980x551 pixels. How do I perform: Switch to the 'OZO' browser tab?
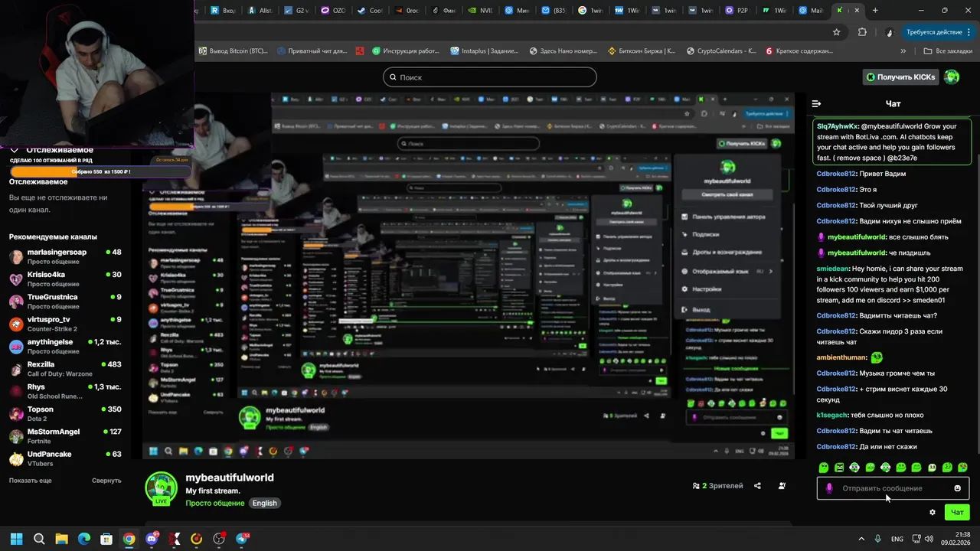point(333,11)
